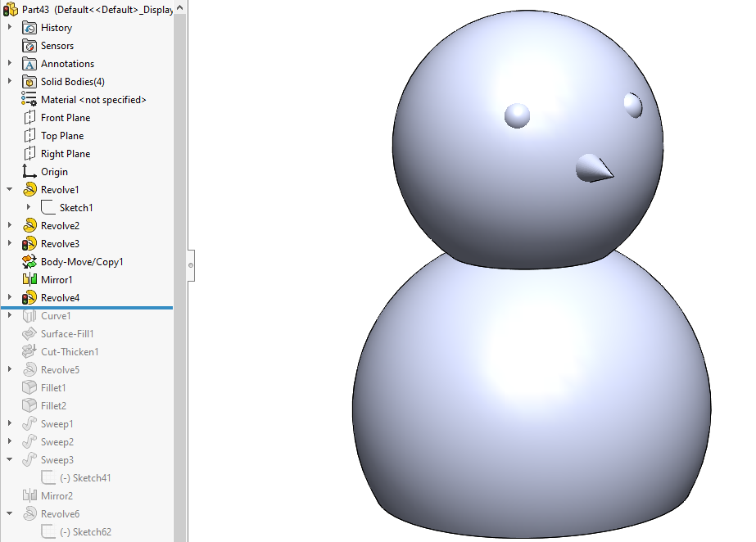
Task: Click the Material not specified icon
Action: click(x=29, y=99)
